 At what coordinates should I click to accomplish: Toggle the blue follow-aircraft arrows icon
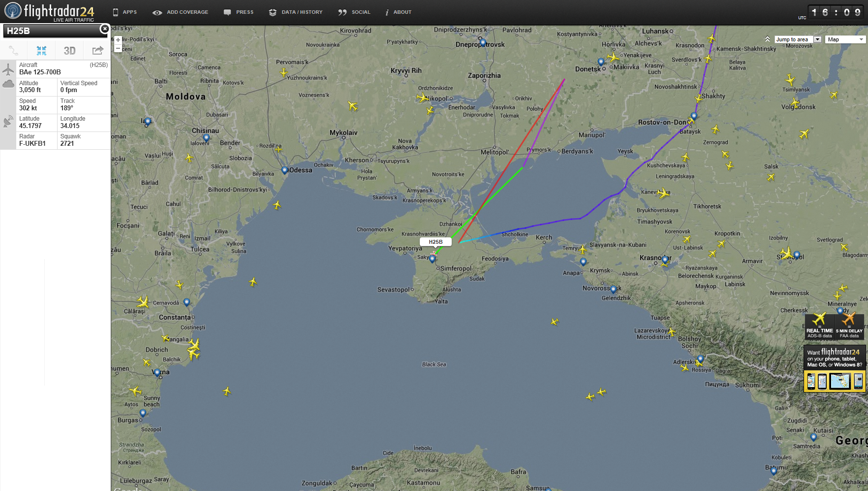click(x=41, y=50)
